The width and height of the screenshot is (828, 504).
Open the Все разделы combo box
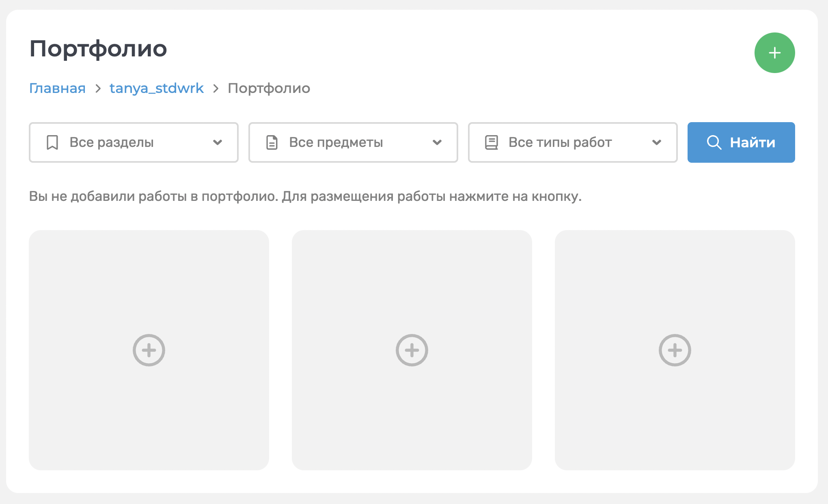coord(134,142)
